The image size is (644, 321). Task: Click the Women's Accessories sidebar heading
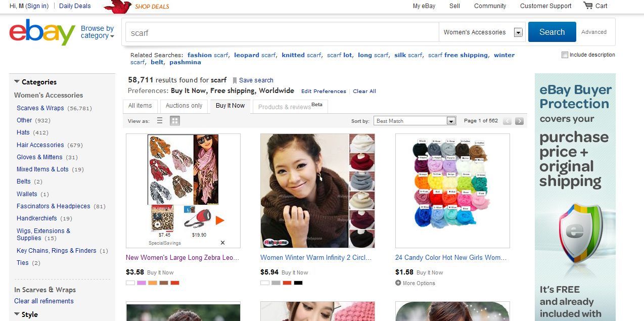(49, 95)
